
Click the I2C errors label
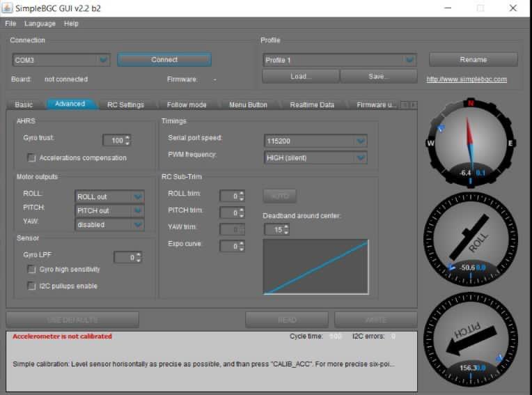368,336
